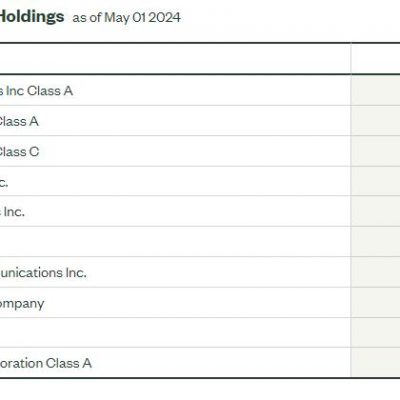The height and width of the screenshot is (400, 400).
Task: Select the holding row reading only "lass A"
Action: click(x=19, y=121)
